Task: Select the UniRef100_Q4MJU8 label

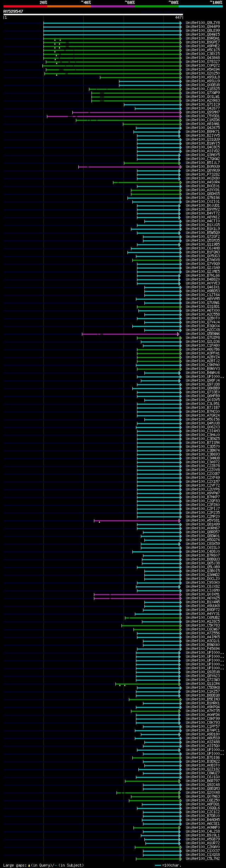Action: click(x=203, y=423)
